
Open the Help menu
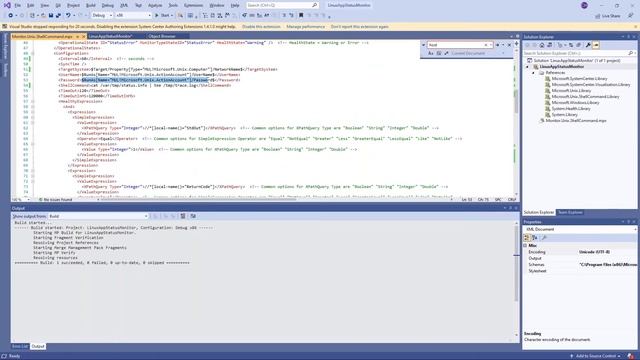235,5
